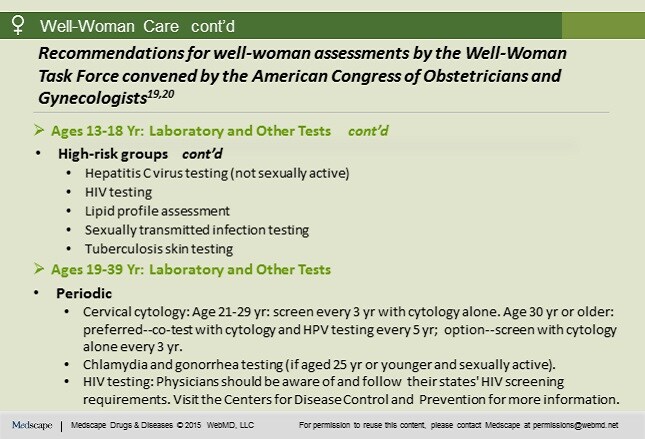
Task: Click the 19,20 superscript reference
Action: coord(161,94)
